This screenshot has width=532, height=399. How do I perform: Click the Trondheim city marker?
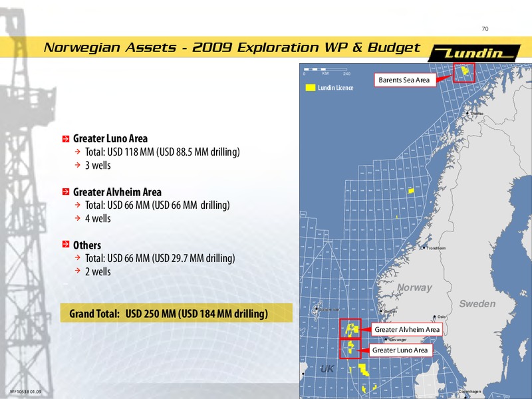pyautogui.click(x=424, y=247)
